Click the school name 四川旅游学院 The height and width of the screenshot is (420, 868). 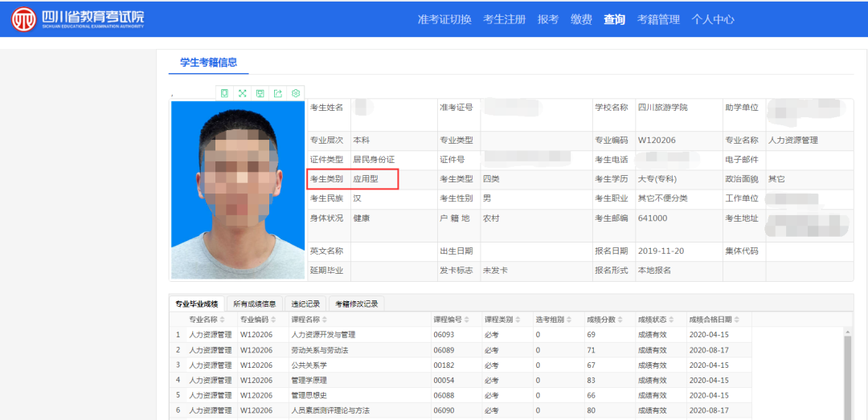pyautogui.click(x=662, y=108)
